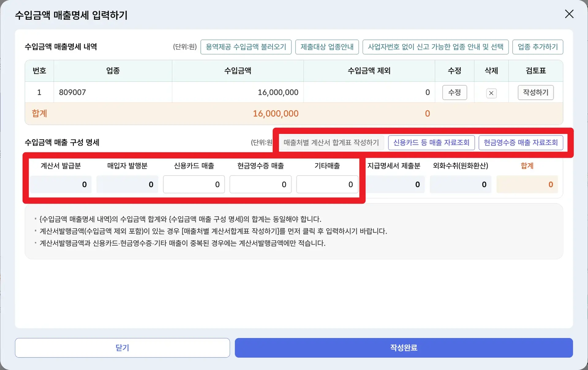This screenshot has height=370, width=588.
Task: Click 사업자번호 없이 신고 가능한 업종 안내 및 선택
Action: click(x=435, y=47)
